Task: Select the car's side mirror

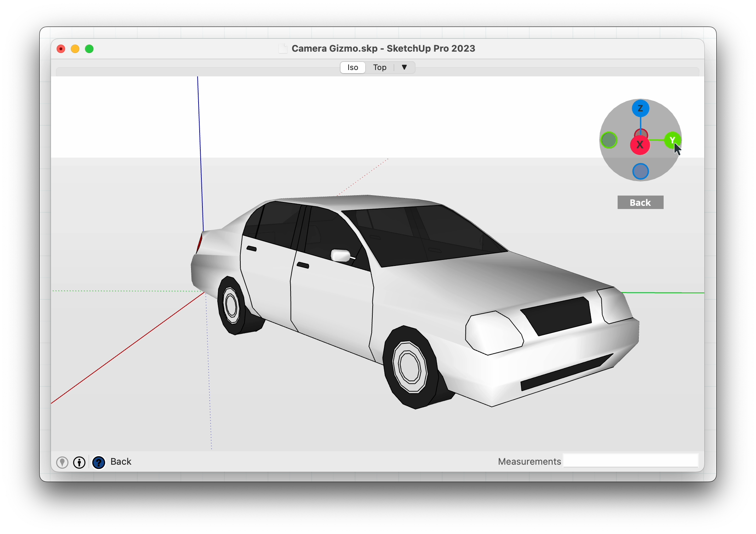Action: click(340, 255)
